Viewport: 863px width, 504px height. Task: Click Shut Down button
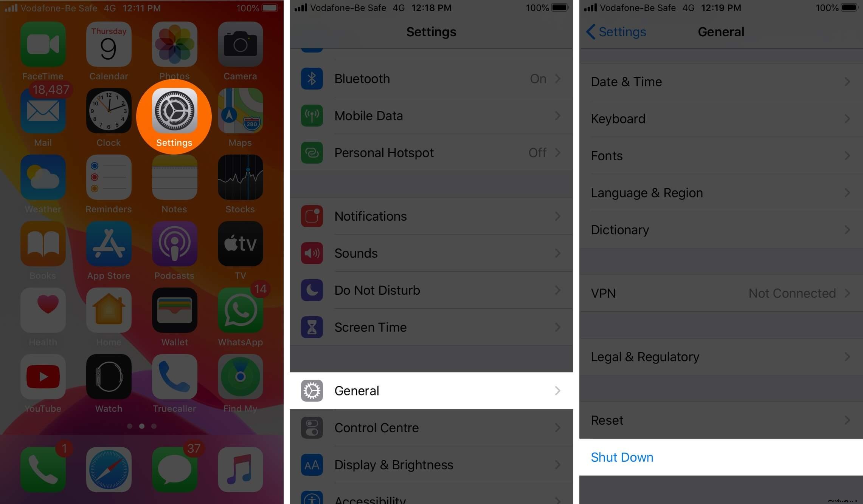[x=622, y=457]
